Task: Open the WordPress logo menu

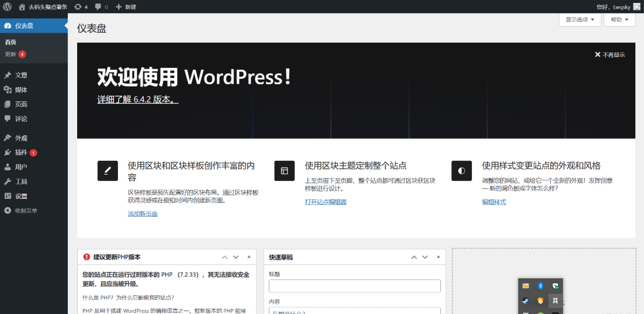Action: 7,6
